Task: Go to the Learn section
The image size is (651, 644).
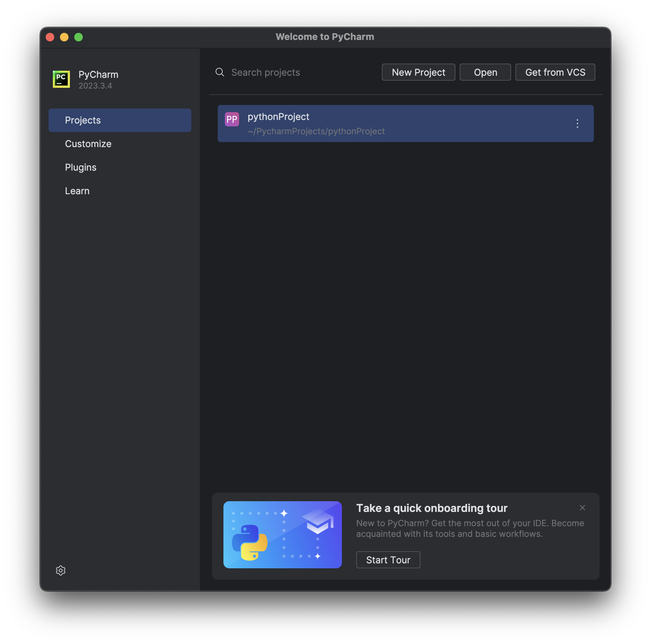Action: (x=120, y=191)
